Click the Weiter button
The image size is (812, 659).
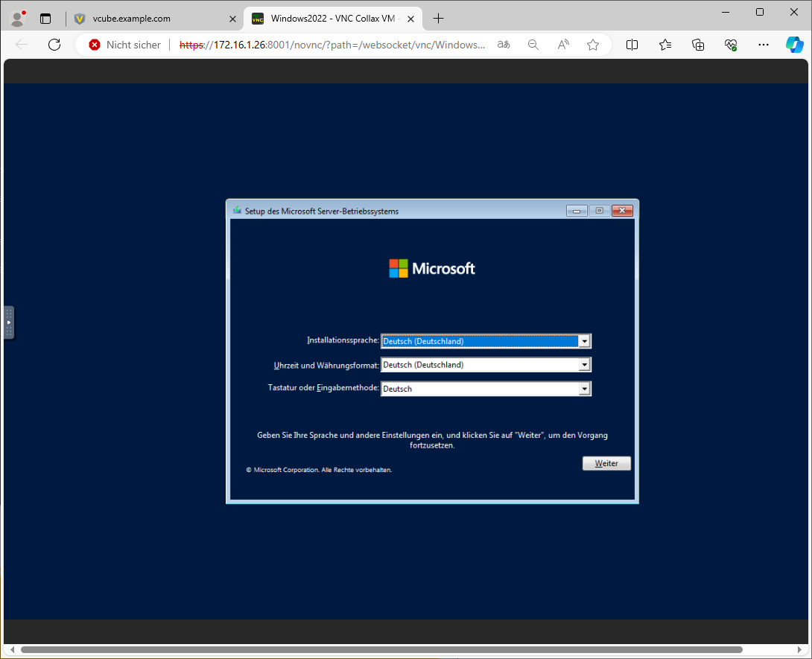[606, 463]
